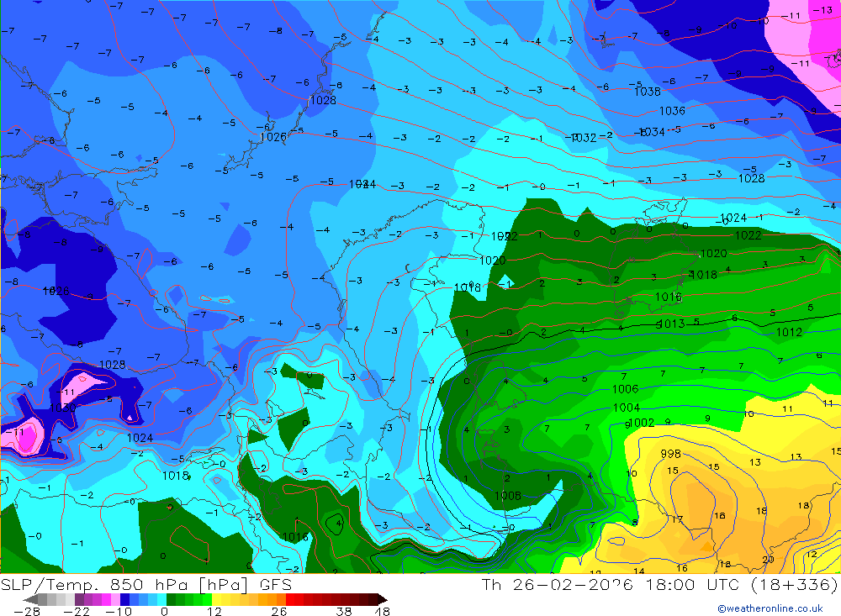This screenshot has width=841, height=616.
Task: Click the 1012 isobar label
Action: pyautogui.click(x=789, y=333)
